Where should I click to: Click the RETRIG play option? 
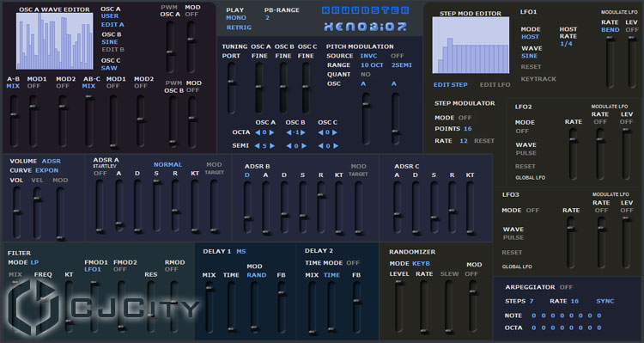click(x=239, y=28)
